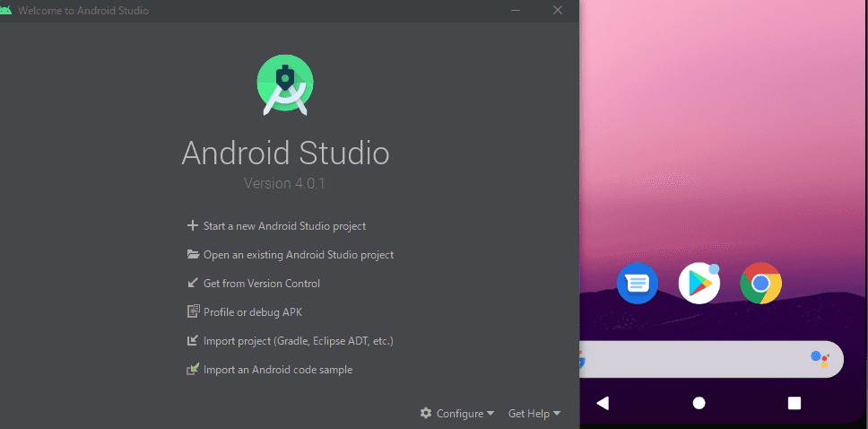Viewport: 868px width, 429px height.
Task: Select Import an Android code sample
Action: click(x=277, y=370)
